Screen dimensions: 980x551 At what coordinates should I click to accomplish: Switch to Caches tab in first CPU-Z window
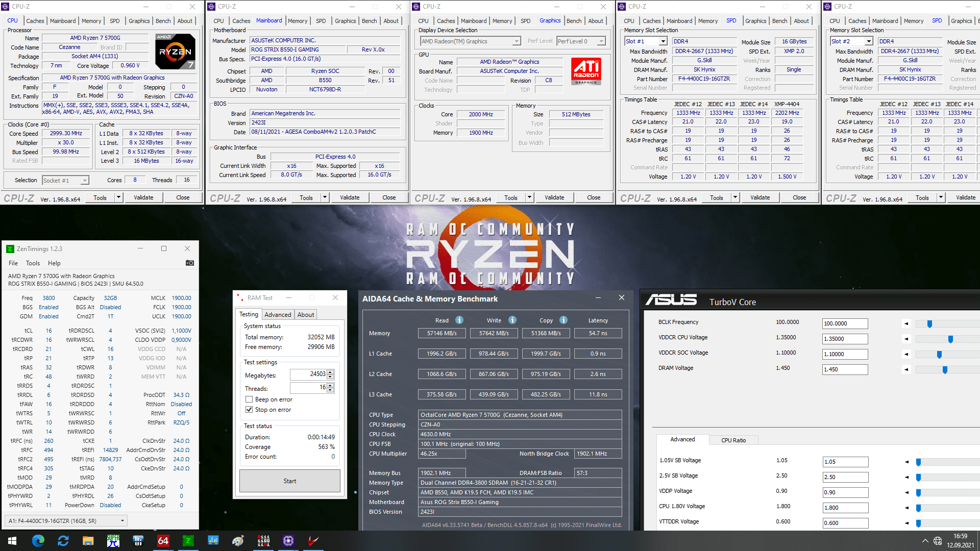pyautogui.click(x=35, y=21)
